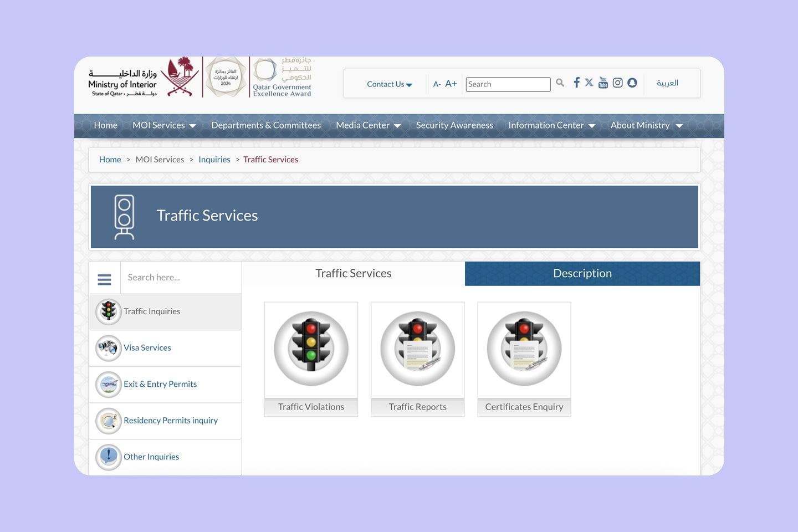798x532 pixels.
Task: Open Residency Permits inquiry from sidebar
Action: coord(170,421)
